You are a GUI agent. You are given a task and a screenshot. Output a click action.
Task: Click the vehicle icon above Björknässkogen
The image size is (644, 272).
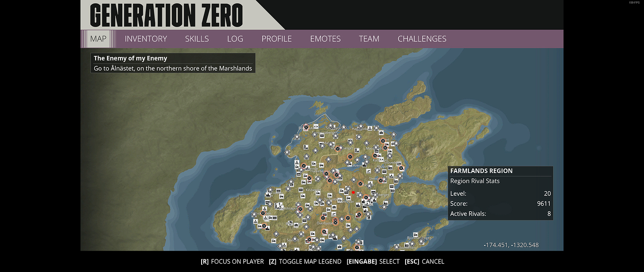tap(415, 235)
